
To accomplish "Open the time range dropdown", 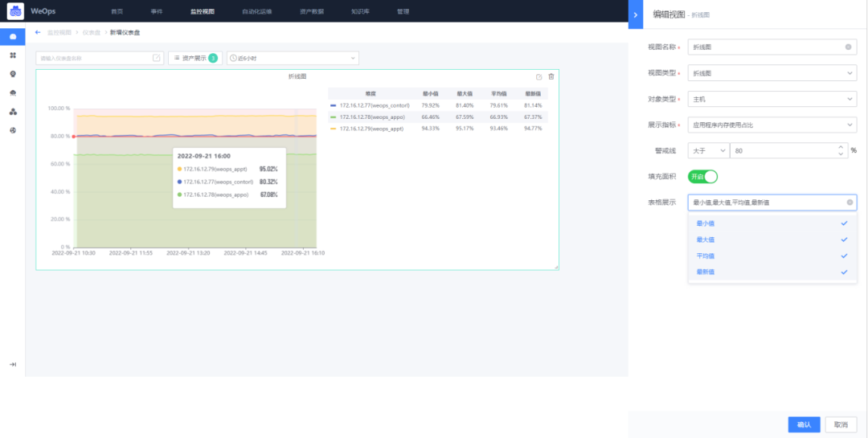I will tap(293, 58).
